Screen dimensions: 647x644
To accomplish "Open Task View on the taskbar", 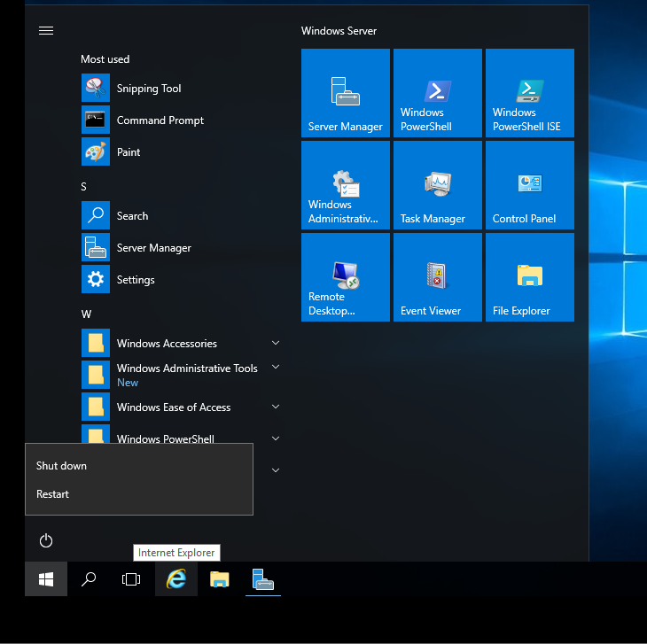I will pyautogui.click(x=131, y=578).
